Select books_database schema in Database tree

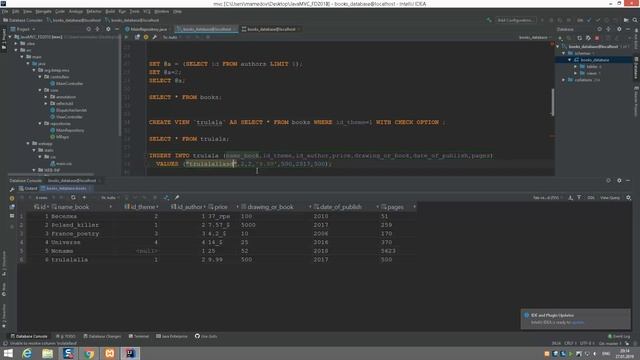(594, 60)
